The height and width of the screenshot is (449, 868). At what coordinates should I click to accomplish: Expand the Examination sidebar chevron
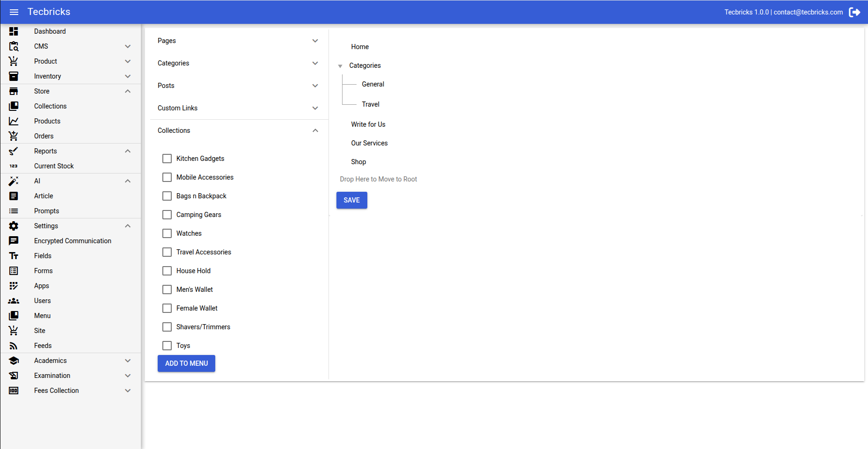coord(128,376)
